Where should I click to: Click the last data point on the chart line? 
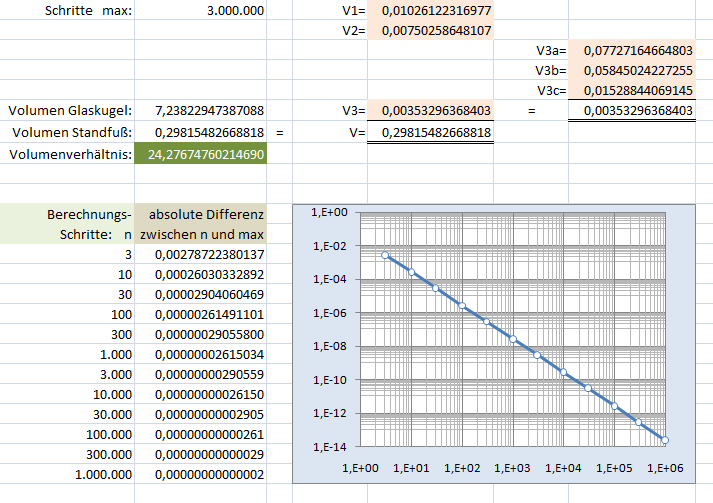click(x=665, y=440)
